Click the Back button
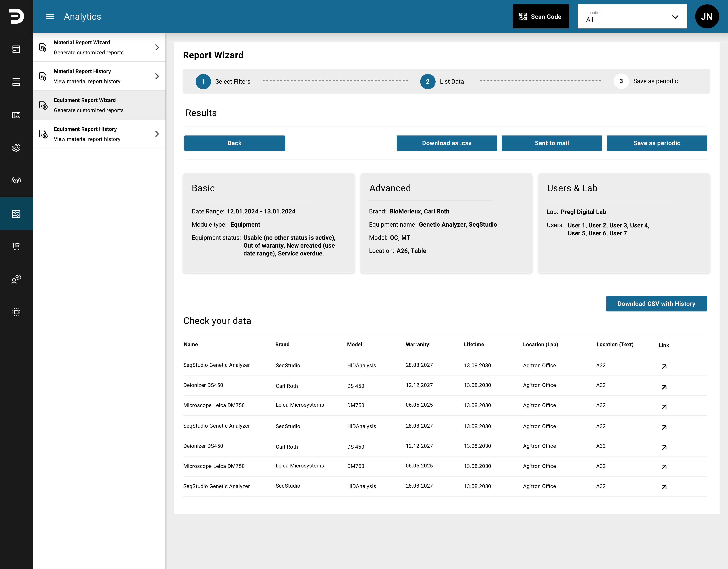This screenshot has height=569, width=728. (x=234, y=143)
